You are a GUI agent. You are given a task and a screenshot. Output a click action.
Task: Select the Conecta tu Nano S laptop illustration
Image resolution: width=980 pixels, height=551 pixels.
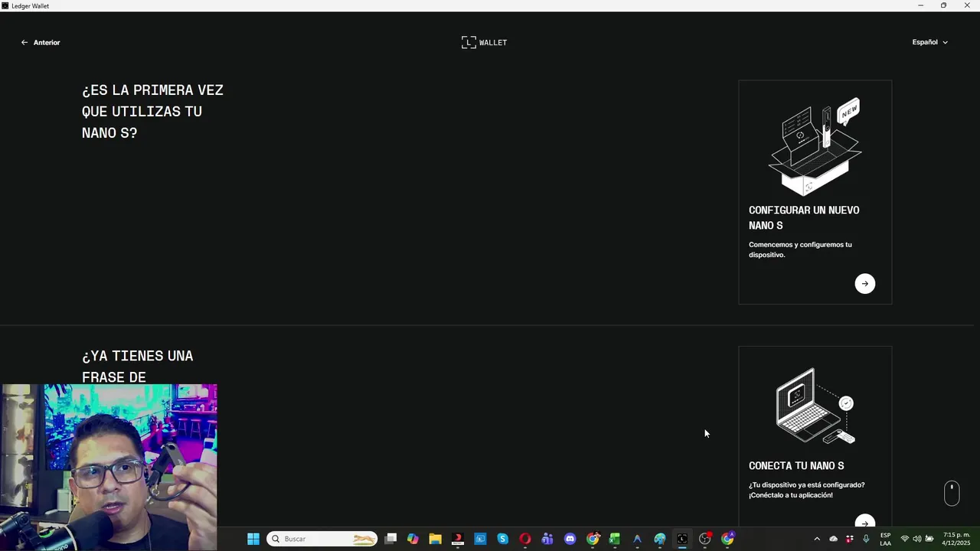[x=815, y=406]
